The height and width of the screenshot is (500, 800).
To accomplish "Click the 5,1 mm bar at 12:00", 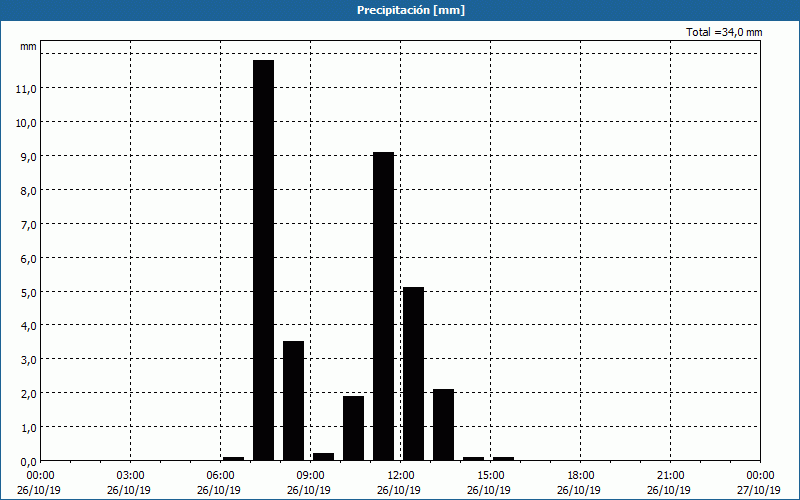I will coord(413,373).
